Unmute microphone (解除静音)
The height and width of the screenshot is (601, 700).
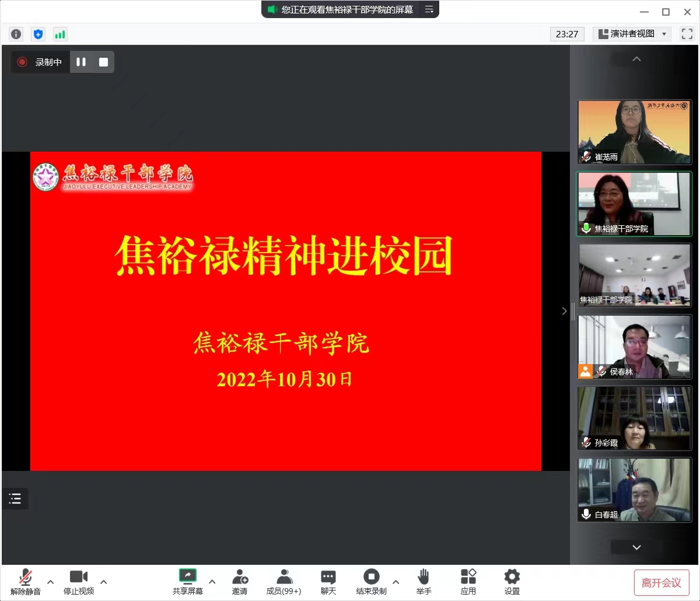click(x=26, y=582)
